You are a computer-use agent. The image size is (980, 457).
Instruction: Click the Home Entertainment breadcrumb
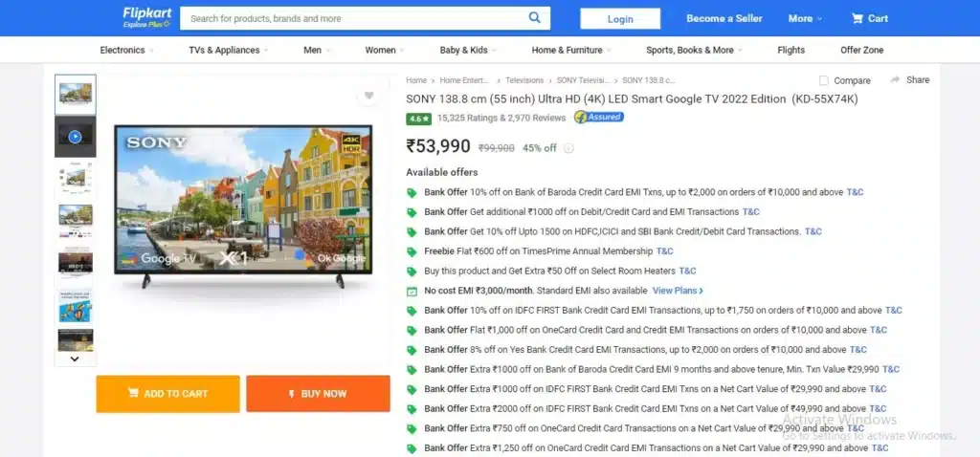(x=466, y=80)
